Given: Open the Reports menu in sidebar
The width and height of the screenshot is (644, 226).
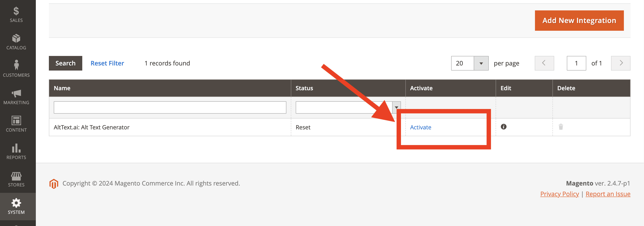Looking at the screenshot, I should [x=16, y=151].
